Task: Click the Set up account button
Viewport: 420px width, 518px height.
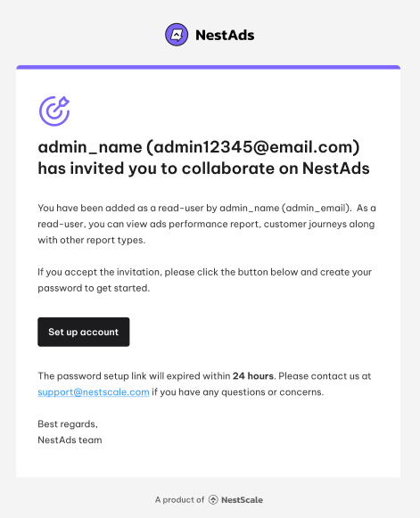Action: [x=84, y=332]
